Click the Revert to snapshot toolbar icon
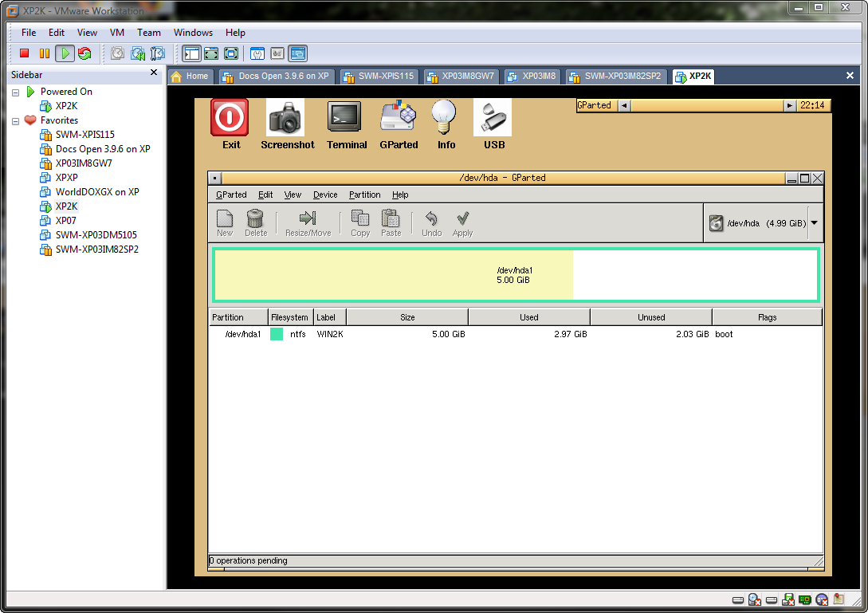Viewport: 868px width, 613px height. pyautogui.click(x=138, y=53)
